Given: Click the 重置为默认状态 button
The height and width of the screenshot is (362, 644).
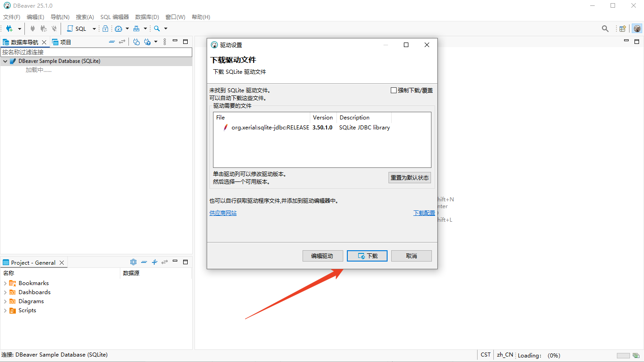Looking at the screenshot, I should coord(409,177).
